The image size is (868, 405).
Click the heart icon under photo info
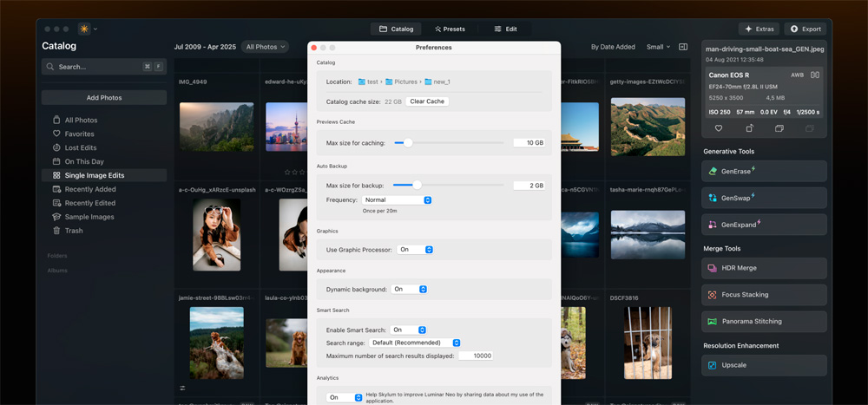[x=719, y=128]
